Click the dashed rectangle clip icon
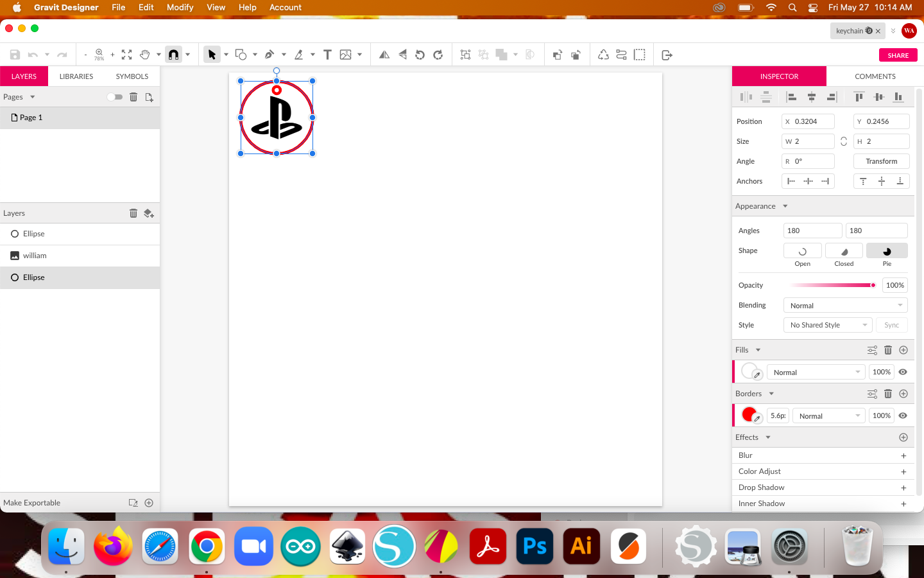This screenshot has height=578, width=924. [640, 55]
